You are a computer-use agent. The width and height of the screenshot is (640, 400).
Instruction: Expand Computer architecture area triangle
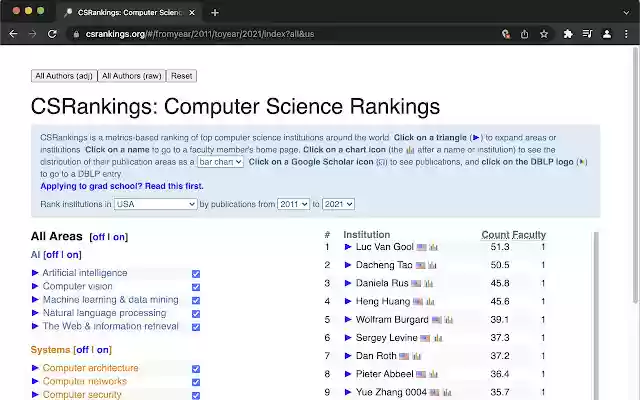coord(35,368)
